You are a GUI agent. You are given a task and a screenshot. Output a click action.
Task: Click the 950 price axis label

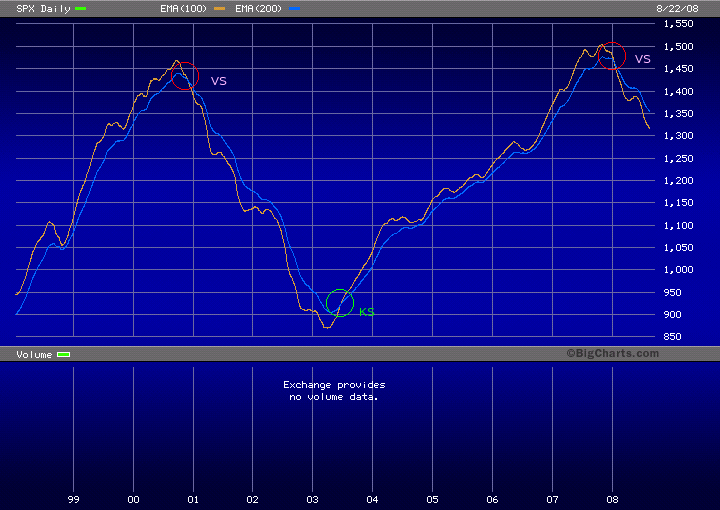pyautogui.click(x=672, y=292)
